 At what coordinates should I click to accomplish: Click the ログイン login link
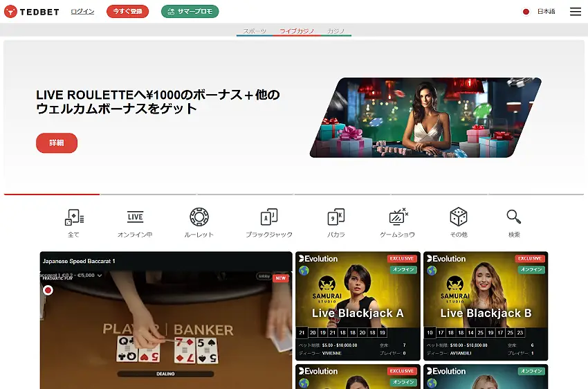[82, 12]
